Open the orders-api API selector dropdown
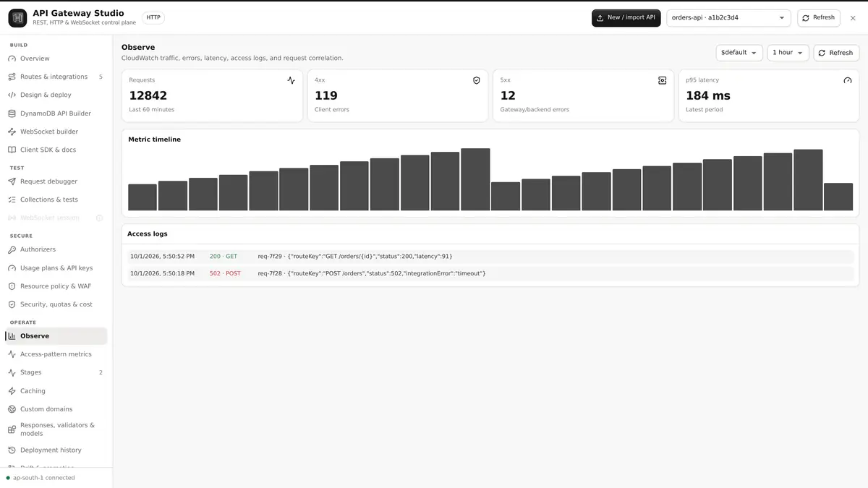This screenshot has width=868, height=488. coord(728,18)
